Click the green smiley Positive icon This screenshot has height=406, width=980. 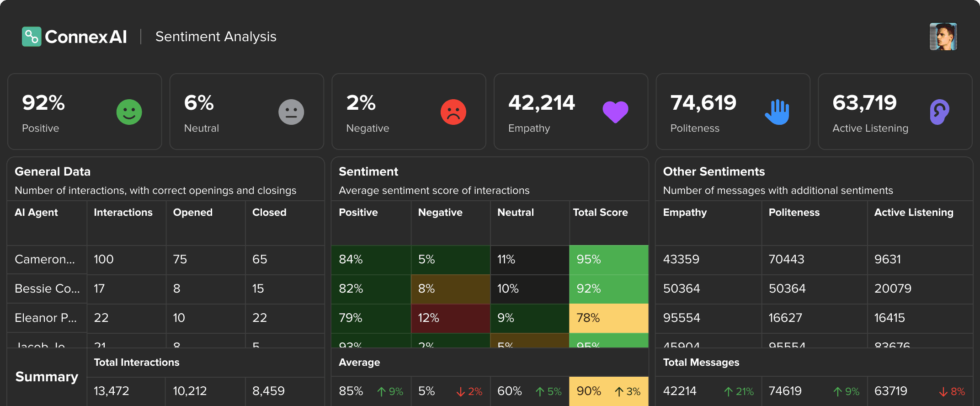click(x=129, y=112)
